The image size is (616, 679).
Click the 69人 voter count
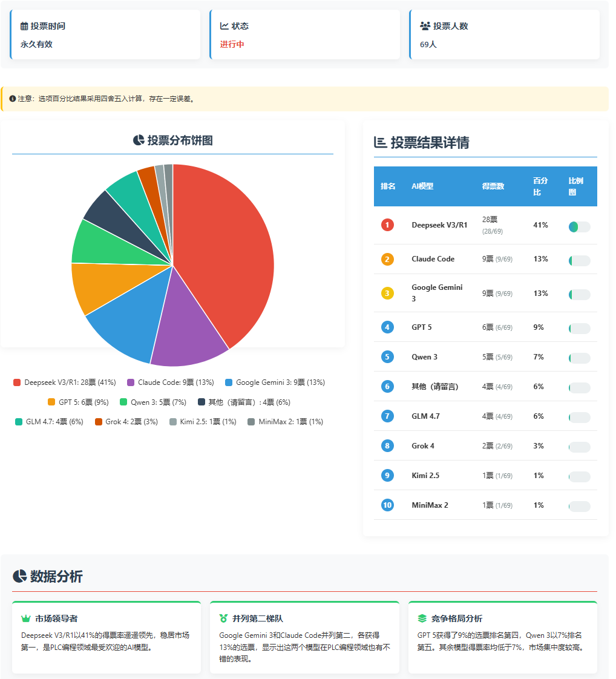click(428, 44)
